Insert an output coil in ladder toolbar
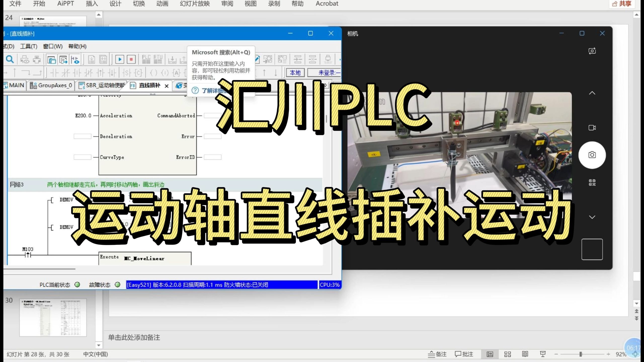644x362 pixels. (153, 73)
